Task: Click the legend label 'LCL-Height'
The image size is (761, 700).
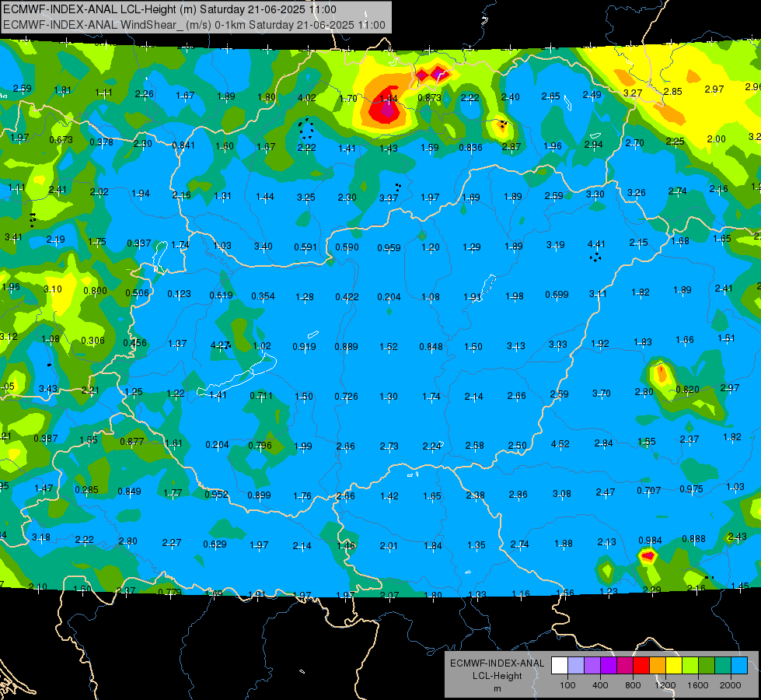Action: coord(497,676)
